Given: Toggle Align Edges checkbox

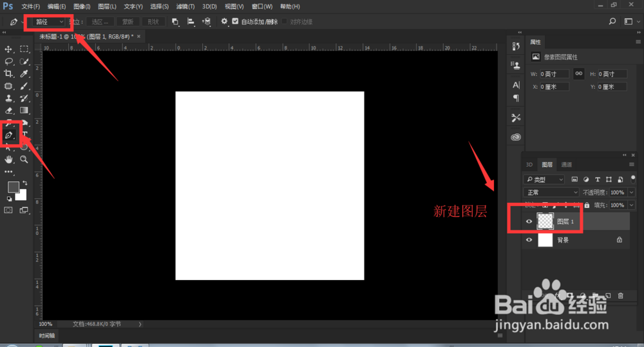Looking at the screenshot, I should pyautogui.click(x=285, y=21).
